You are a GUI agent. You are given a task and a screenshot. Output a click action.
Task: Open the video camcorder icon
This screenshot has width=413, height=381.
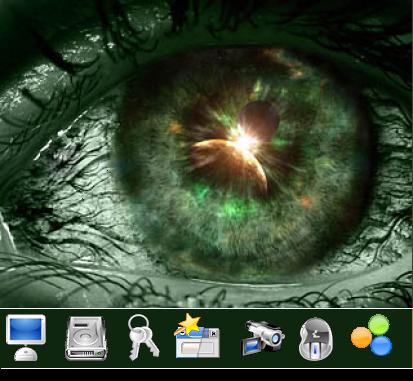click(263, 337)
